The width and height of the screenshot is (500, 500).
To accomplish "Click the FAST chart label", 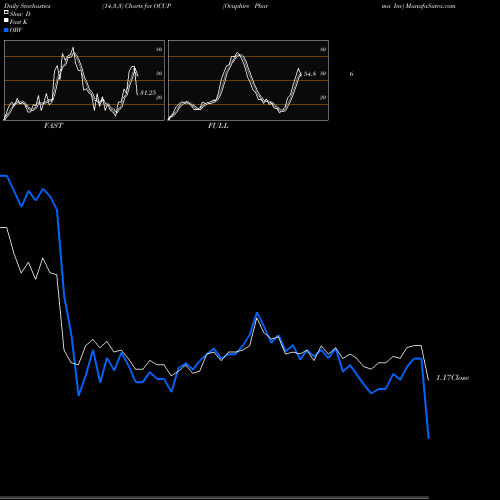I will click(53, 126).
